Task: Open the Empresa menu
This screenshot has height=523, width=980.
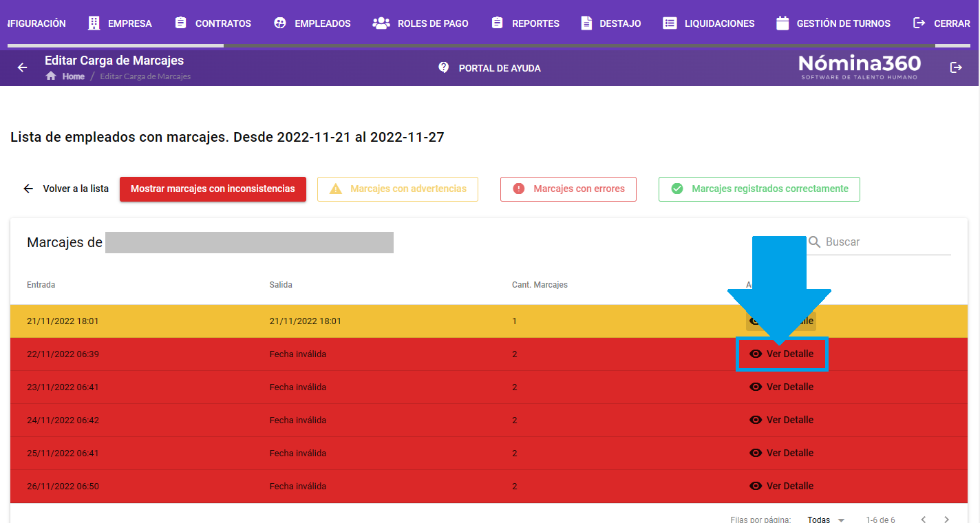Action: pyautogui.click(x=120, y=23)
